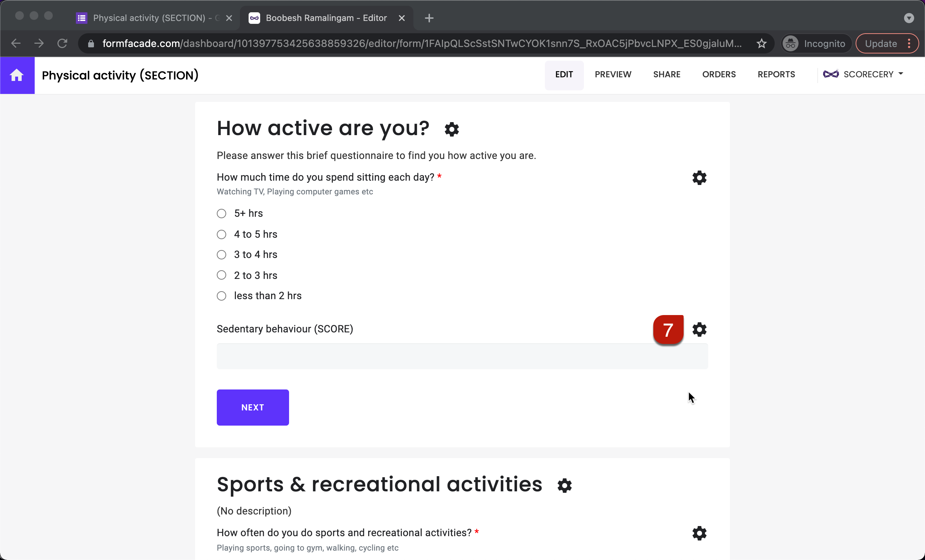925x560 pixels.
Task: Click the bookmark star in the address bar
Action: pyautogui.click(x=762, y=43)
